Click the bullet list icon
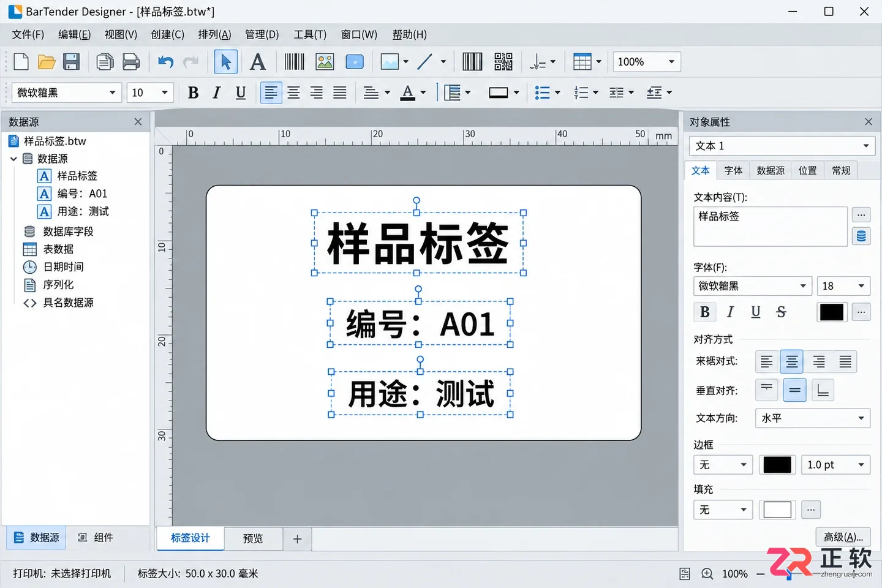The image size is (882, 588). tap(542, 93)
